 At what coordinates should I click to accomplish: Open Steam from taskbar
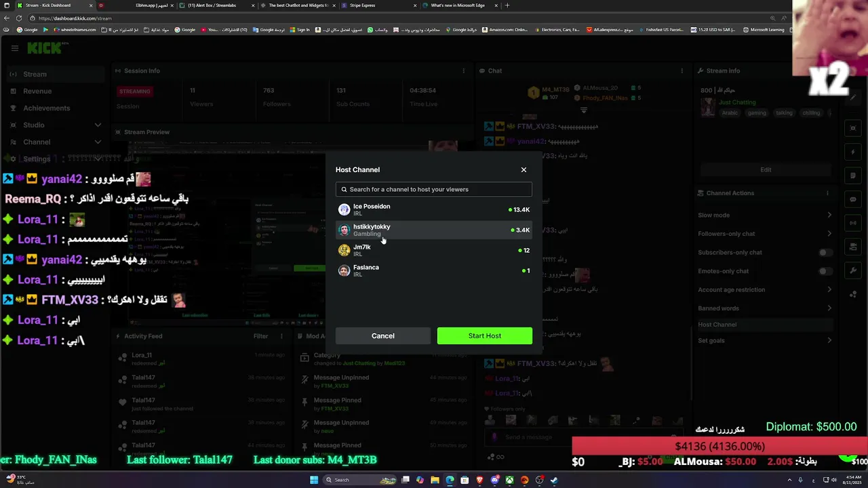(554, 480)
